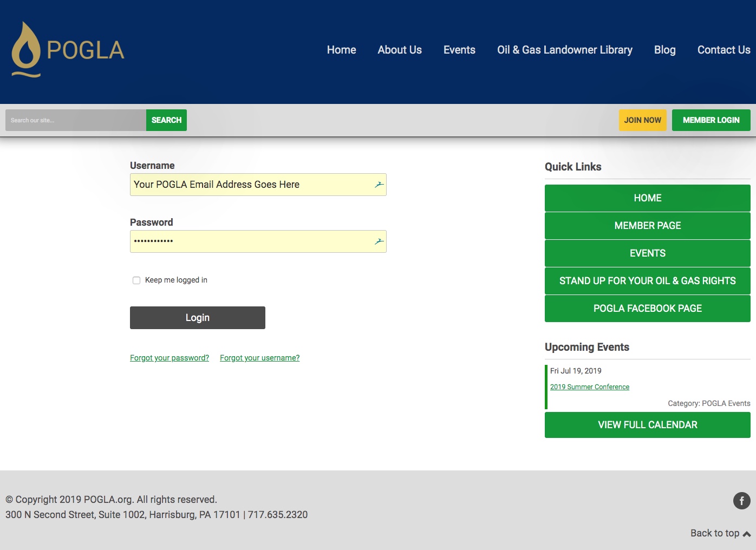The height and width of the screenshot is (550, 756).
Task: Follow the Forgot your password link
Action: pos(170,358)
